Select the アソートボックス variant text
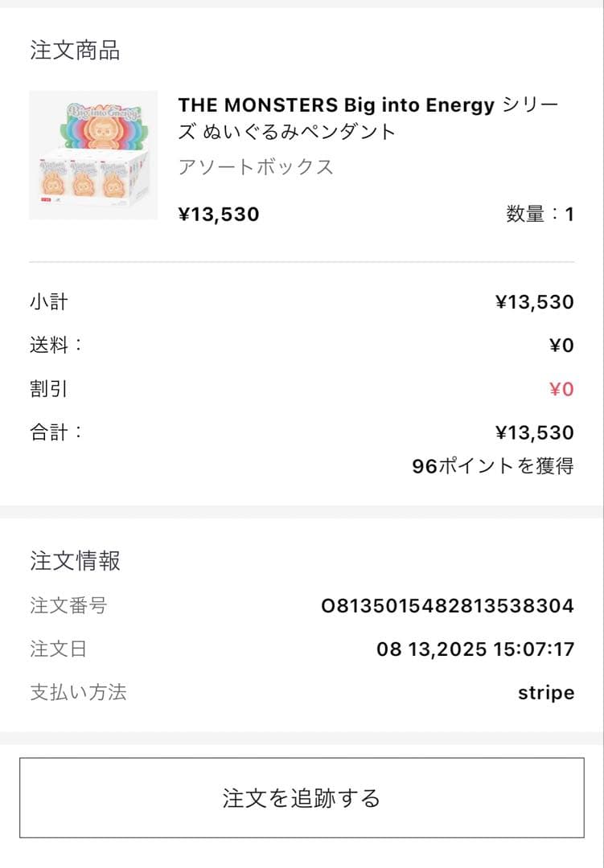Viewport: 604px width, 868px height. click(256, 167)
